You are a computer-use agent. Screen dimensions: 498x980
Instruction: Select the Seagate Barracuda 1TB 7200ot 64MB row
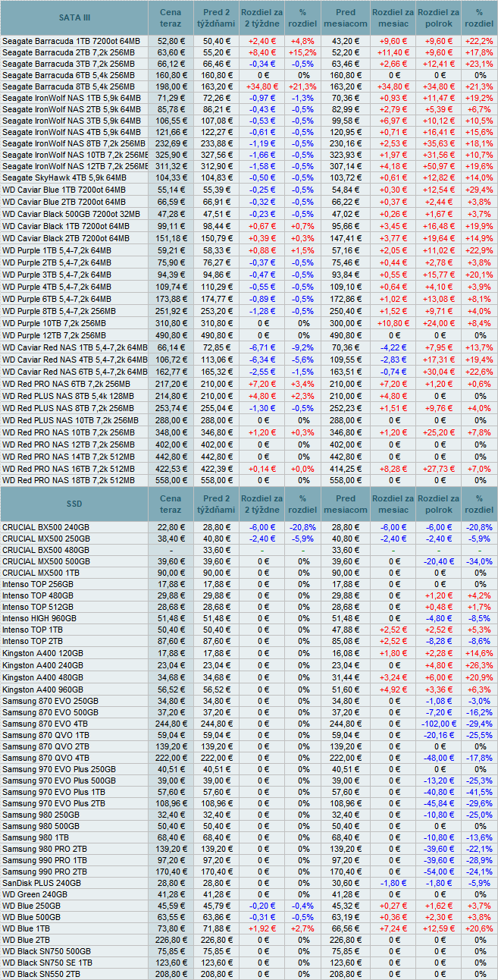click(x=249, y=40)
